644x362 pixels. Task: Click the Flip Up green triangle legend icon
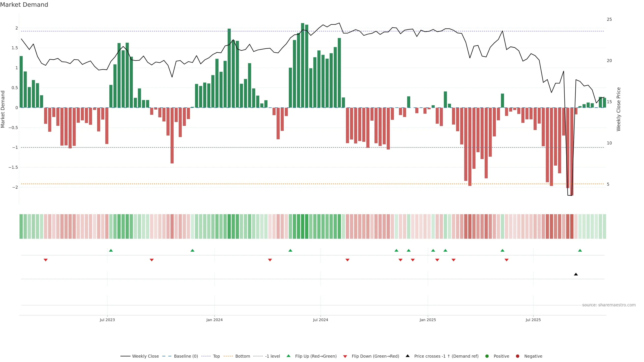point(288,356)
